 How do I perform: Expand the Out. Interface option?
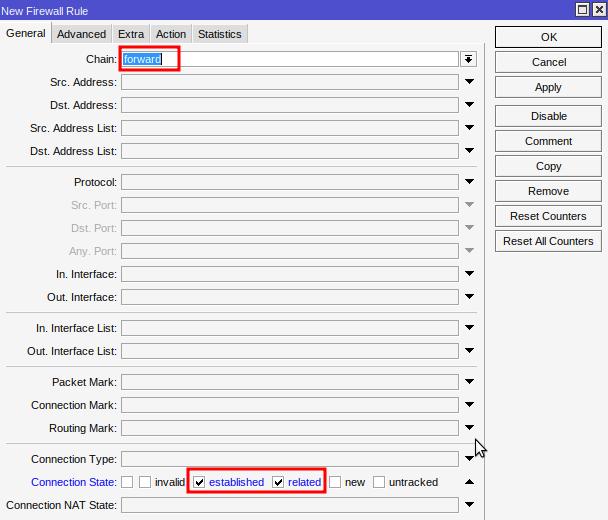469,297
